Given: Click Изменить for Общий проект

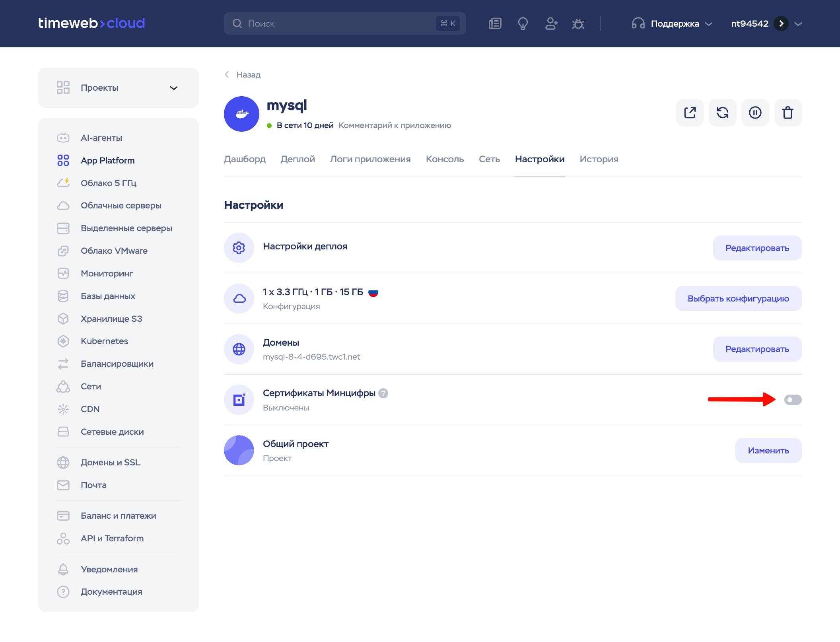Looking at the screenshot, I should 768,450.
